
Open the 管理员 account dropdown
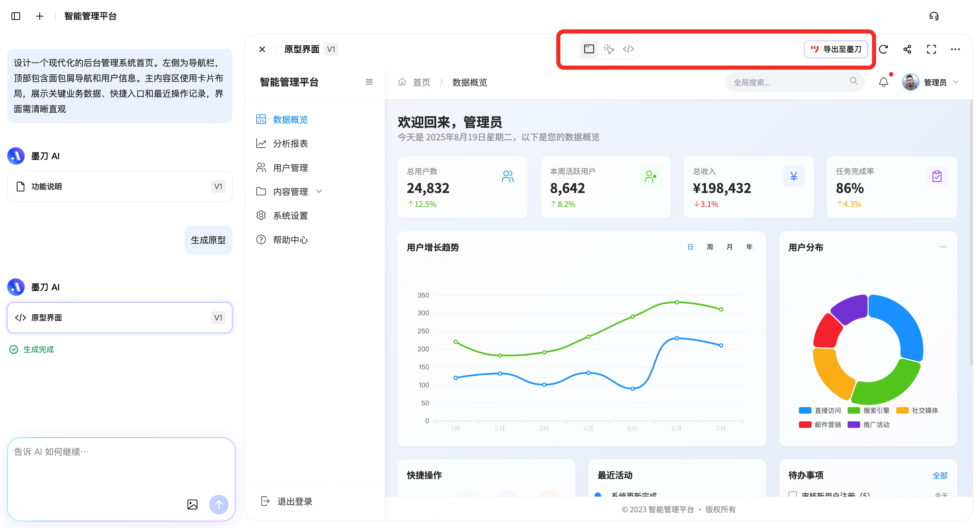coord(940,82)
